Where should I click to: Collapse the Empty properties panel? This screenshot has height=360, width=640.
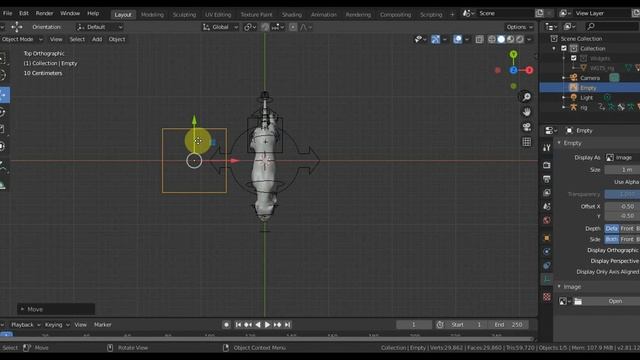pyautogui.click(x=560, y=143)
